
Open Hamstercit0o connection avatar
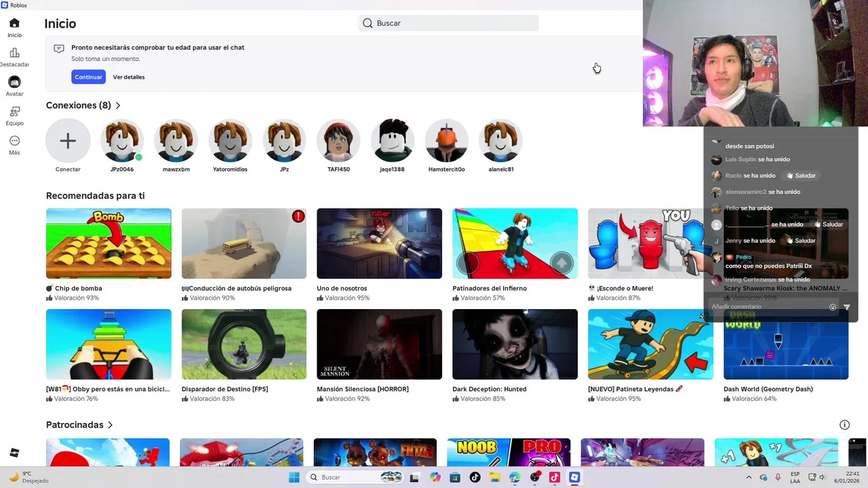446,140
